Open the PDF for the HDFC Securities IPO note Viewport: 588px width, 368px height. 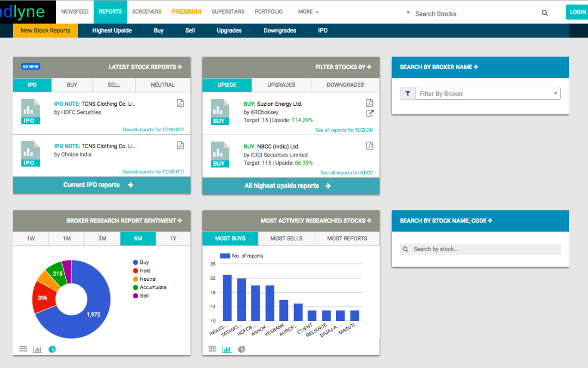click(x=180, y=103)
